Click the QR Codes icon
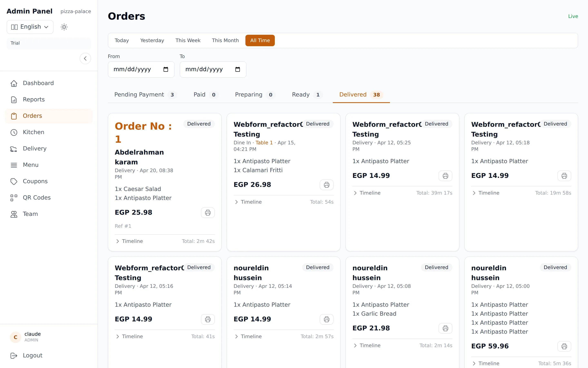Viewport: 588px width, 368px height. pos(14,198)
